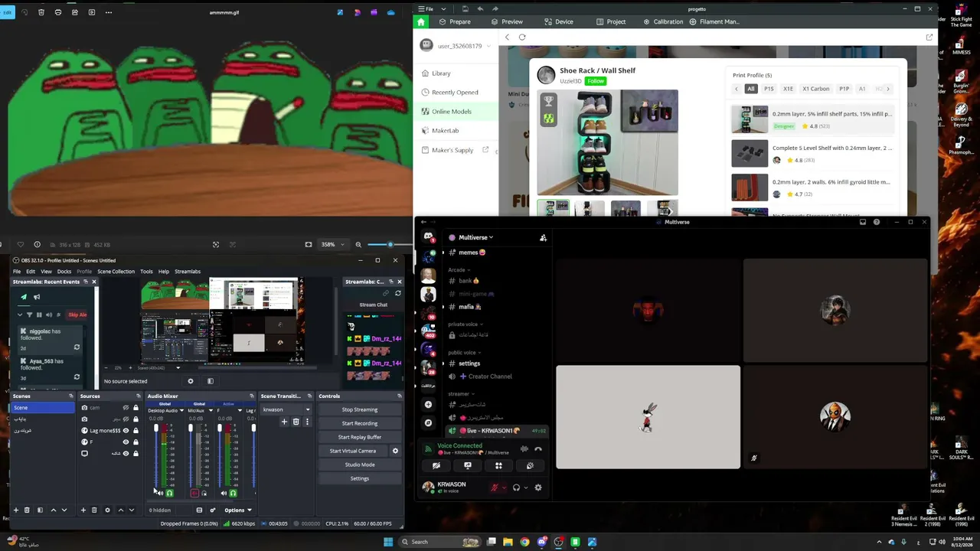The image size is (980, 551).
Task: Unlock the Lag mone$$$ source
Action: point(136,431)
